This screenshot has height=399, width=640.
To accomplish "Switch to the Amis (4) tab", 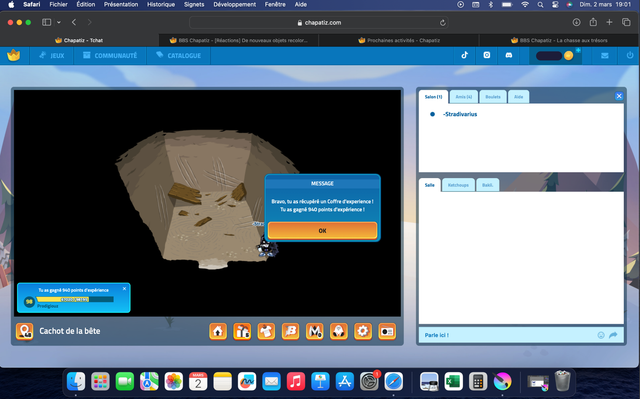I will [464, 97].
